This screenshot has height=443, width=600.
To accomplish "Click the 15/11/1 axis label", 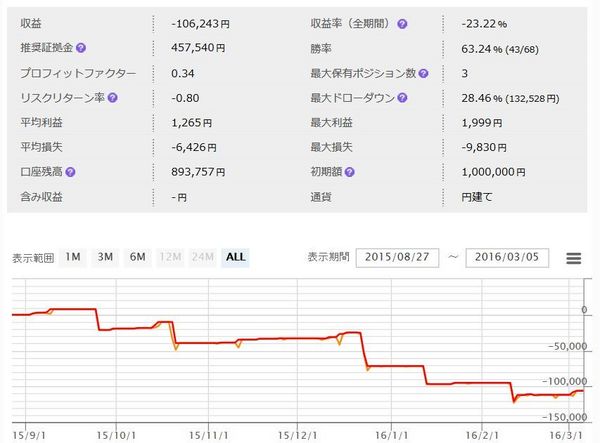I will [209, 435].
